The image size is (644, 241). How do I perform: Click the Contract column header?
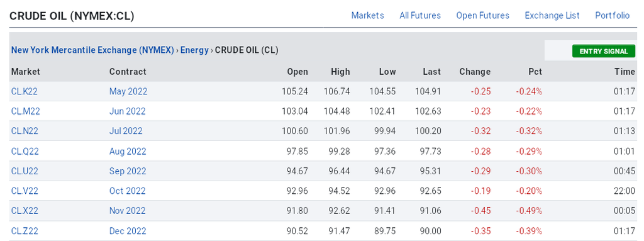128,72
